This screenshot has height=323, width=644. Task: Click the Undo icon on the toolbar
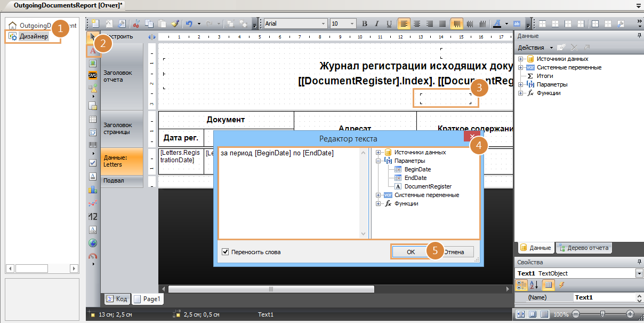[189, 23]
